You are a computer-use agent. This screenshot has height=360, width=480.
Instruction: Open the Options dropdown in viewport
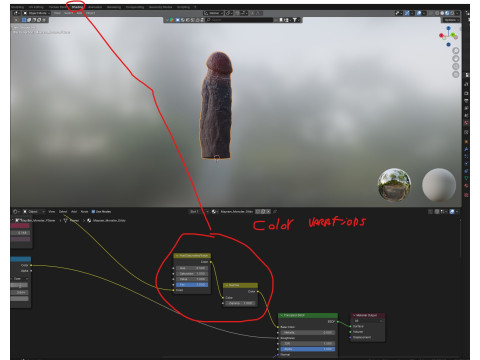451,20
